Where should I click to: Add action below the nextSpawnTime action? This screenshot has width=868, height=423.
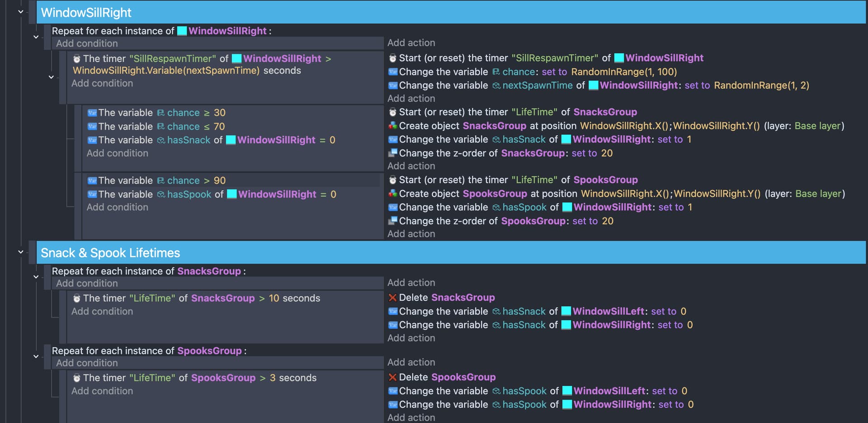411,99
